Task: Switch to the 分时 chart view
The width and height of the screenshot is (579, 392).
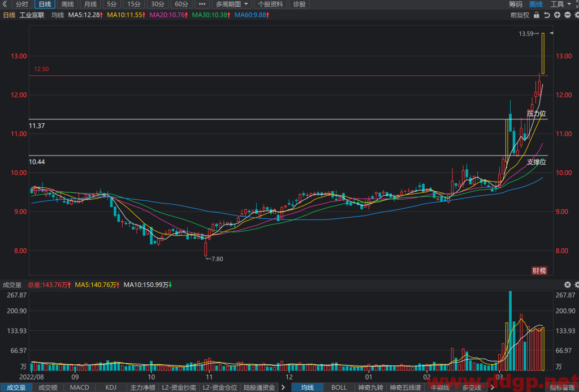Action: click(x=22, y=4)
